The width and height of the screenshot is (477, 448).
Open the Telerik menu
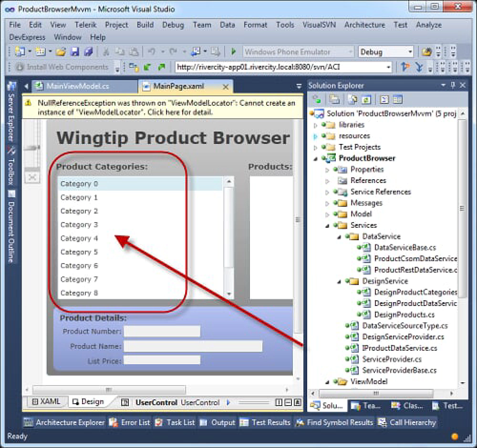point(85,25)
